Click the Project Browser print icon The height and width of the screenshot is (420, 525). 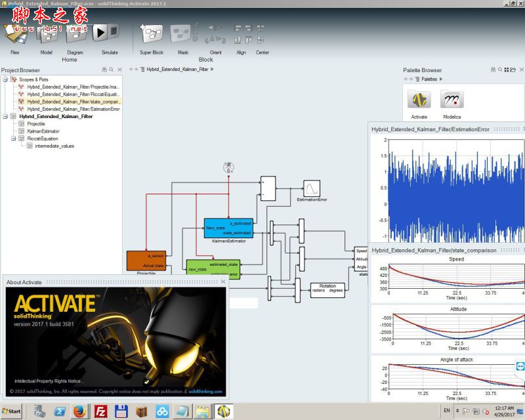click(104, 70)
